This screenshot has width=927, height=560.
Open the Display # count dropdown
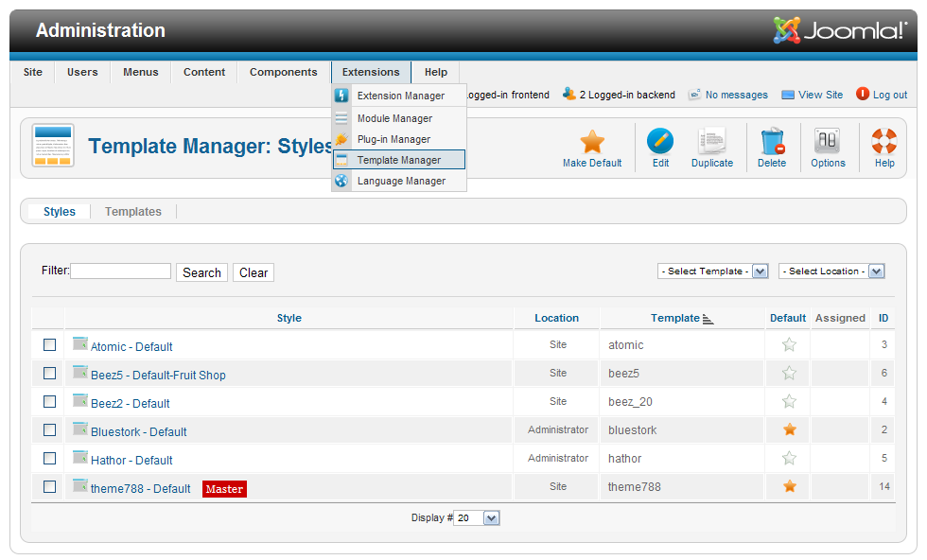pos(477,518)
